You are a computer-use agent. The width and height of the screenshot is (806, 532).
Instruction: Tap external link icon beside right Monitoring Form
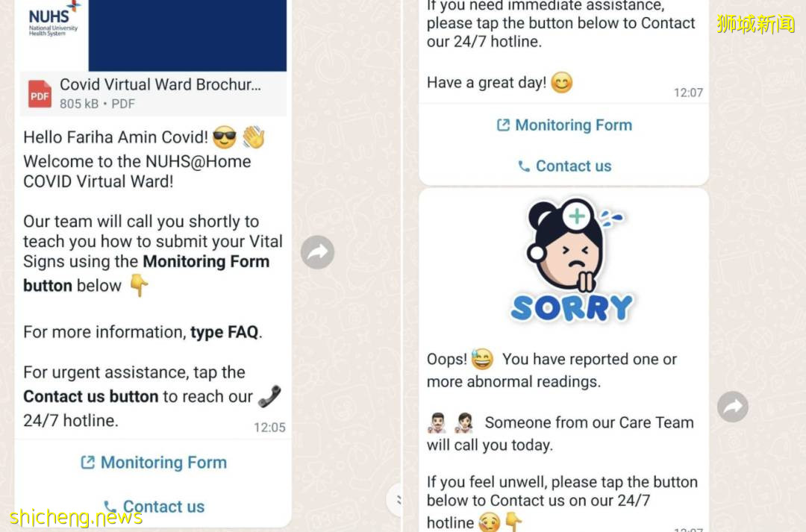pyautogui.click(x=503, y=125)
